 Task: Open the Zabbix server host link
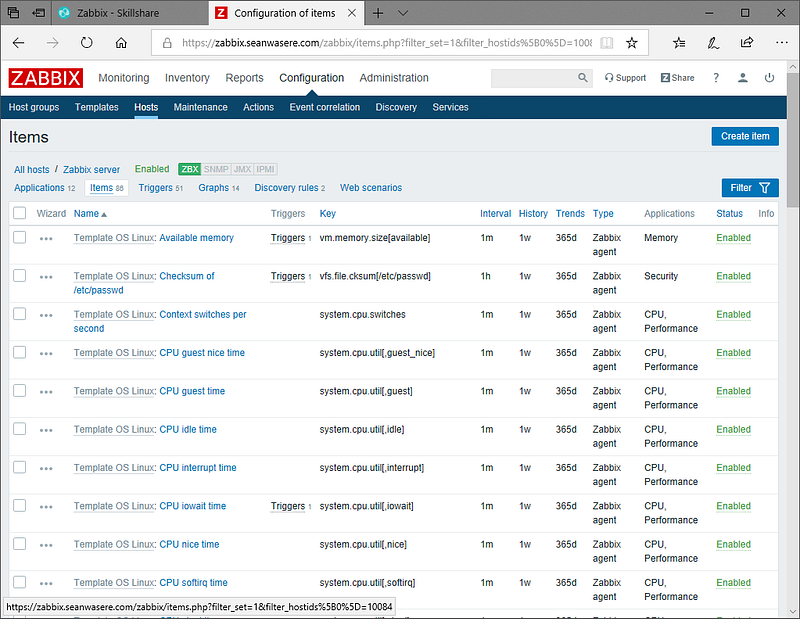point(91,169)
